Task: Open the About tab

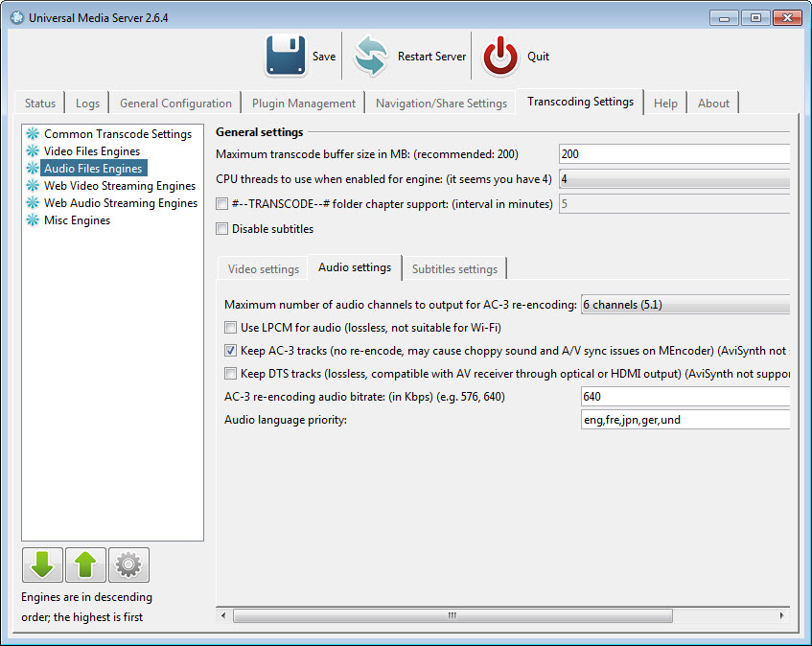Action: (713, 103)
